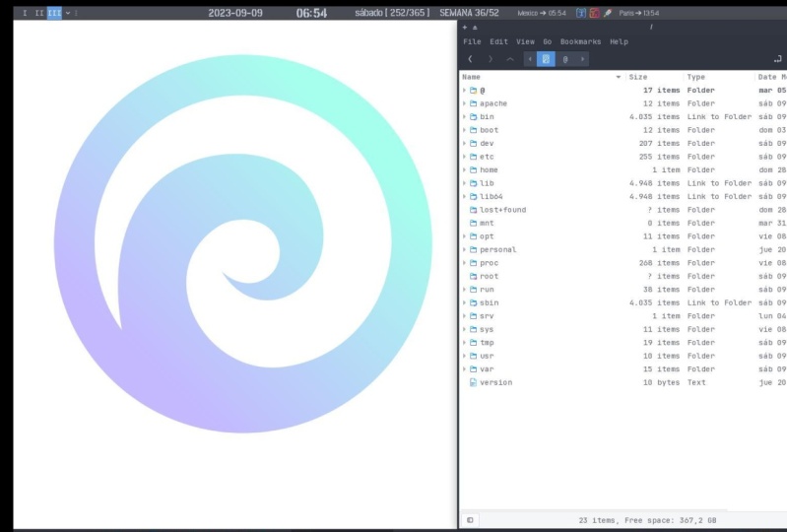Click the '+' icon in the window title bar
The image size is (787, 532).
coord(465,28)
